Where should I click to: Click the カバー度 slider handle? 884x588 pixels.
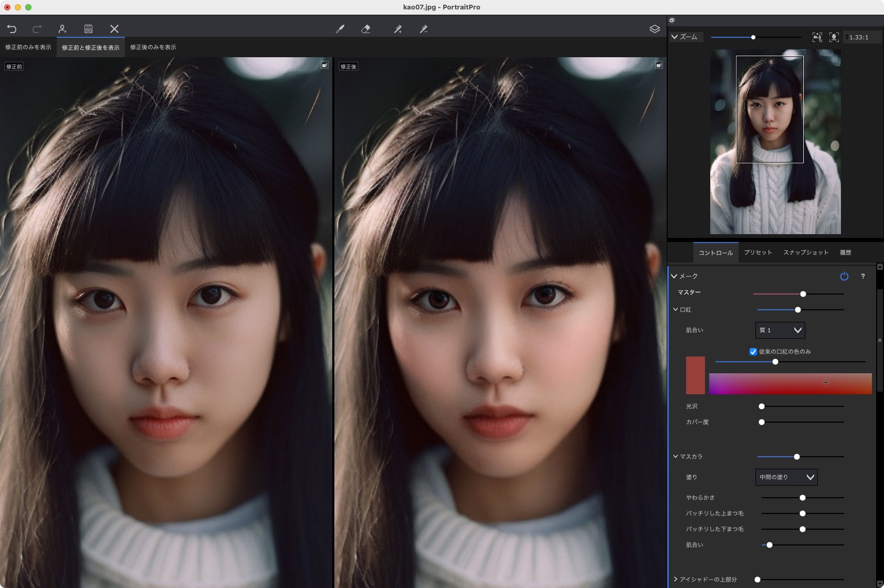(762, 422)
